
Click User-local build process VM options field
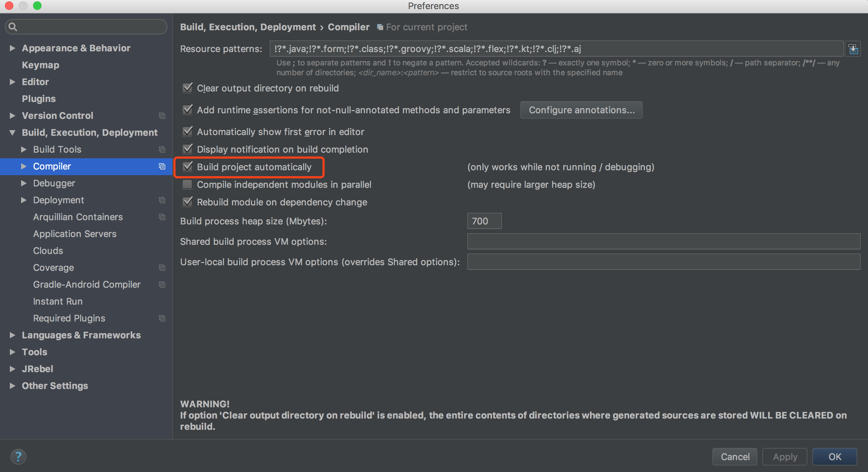pos(664,262)
